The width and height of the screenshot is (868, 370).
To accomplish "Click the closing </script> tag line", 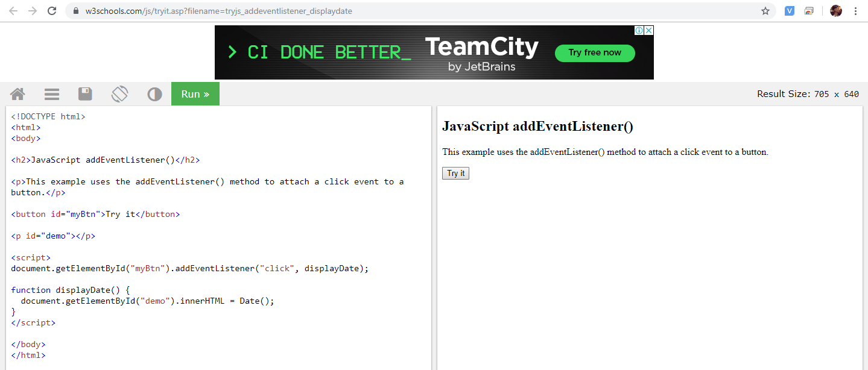I will 33,323.
